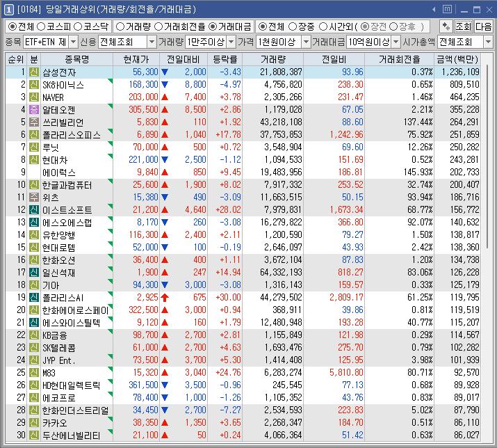
Task: Open the 거래대금 10억원이상 dropdown
Action: (396, 42)
